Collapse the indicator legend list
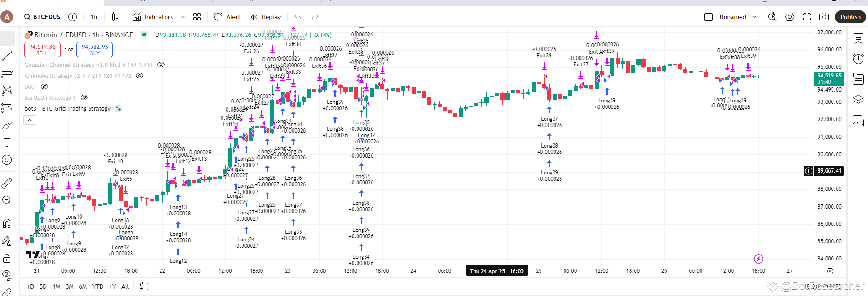This screenshot has width=868, height=296. click(30, 120)
